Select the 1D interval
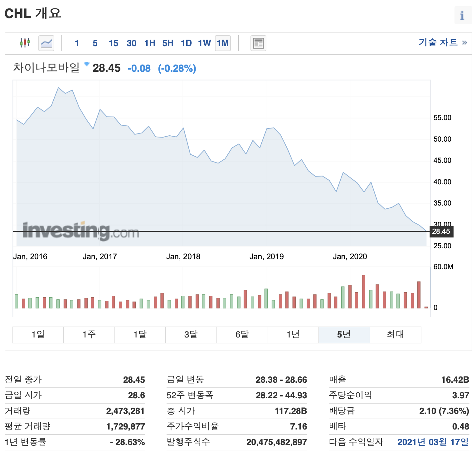476x456 pixels. 186,43
